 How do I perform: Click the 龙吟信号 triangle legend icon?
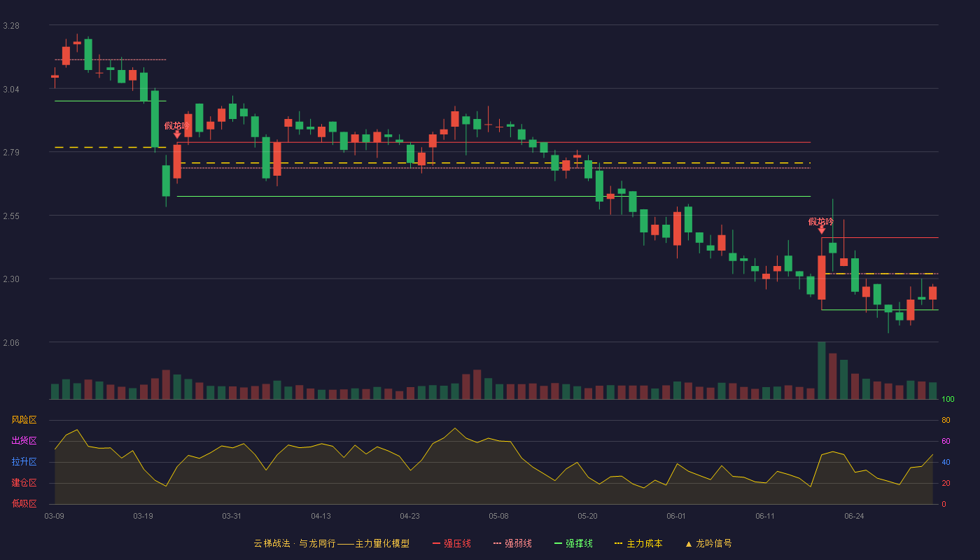click(x=688, y=544)
